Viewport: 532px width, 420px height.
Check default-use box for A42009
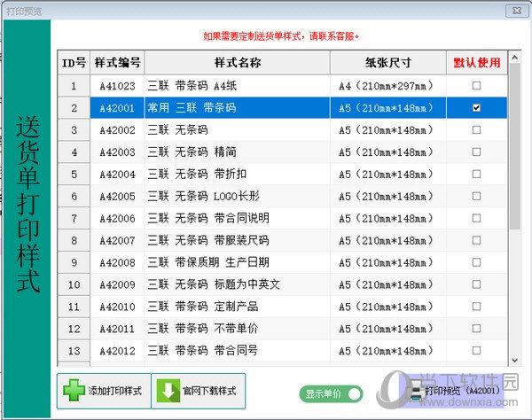476,284
